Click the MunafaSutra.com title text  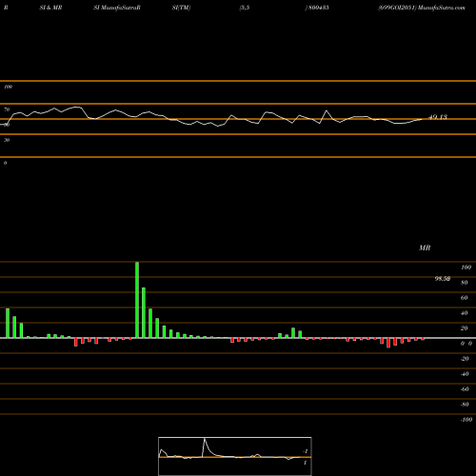442,8
